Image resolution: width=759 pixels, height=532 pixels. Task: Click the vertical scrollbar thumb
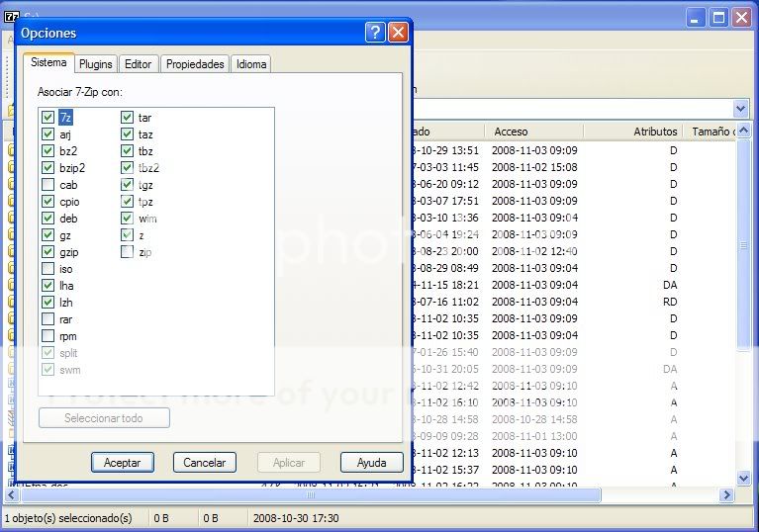pos(743,244)
